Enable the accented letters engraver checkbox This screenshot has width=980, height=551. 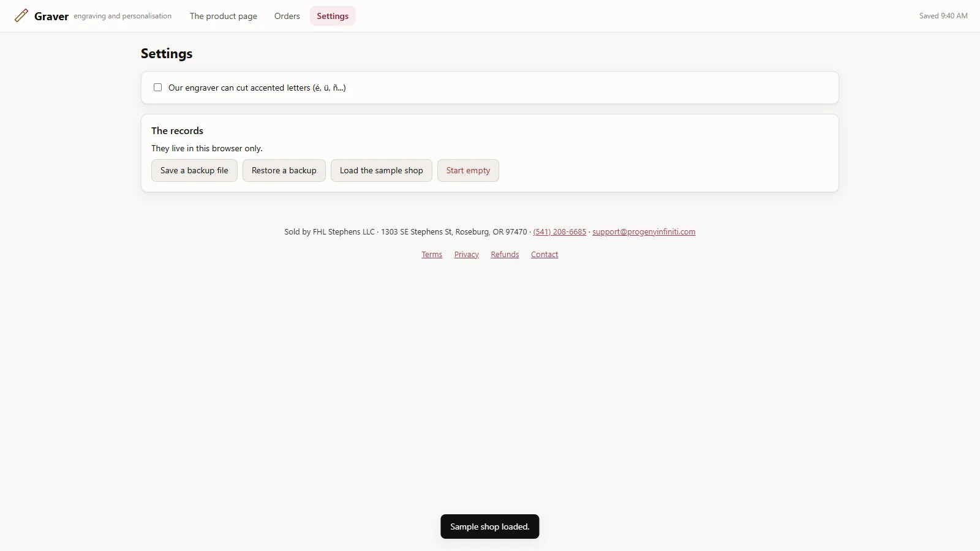(x=157, y=88)
